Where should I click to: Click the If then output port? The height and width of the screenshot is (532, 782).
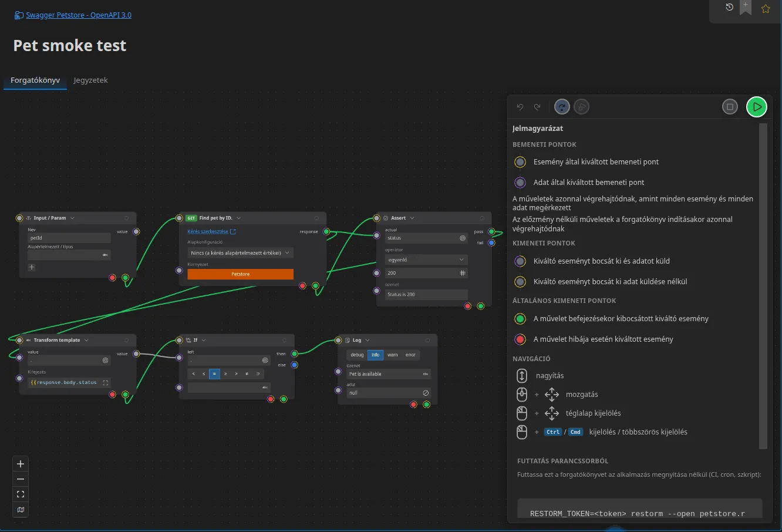294,353
